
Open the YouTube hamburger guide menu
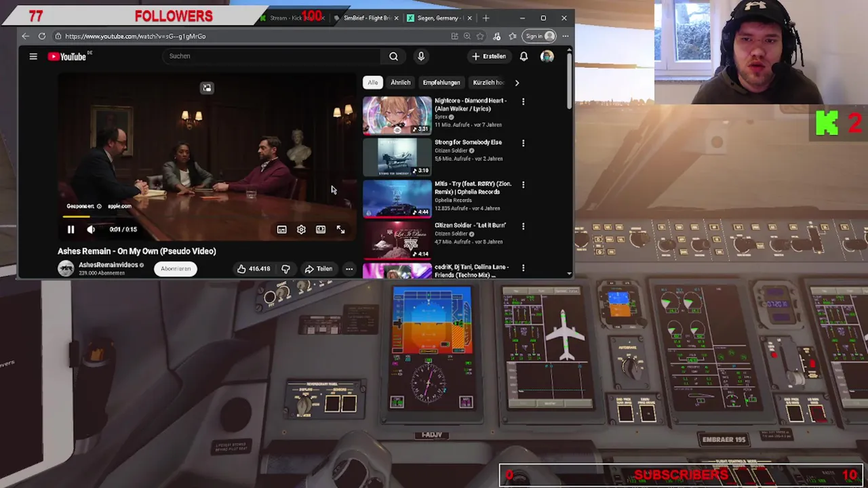[x=33, y=56]
